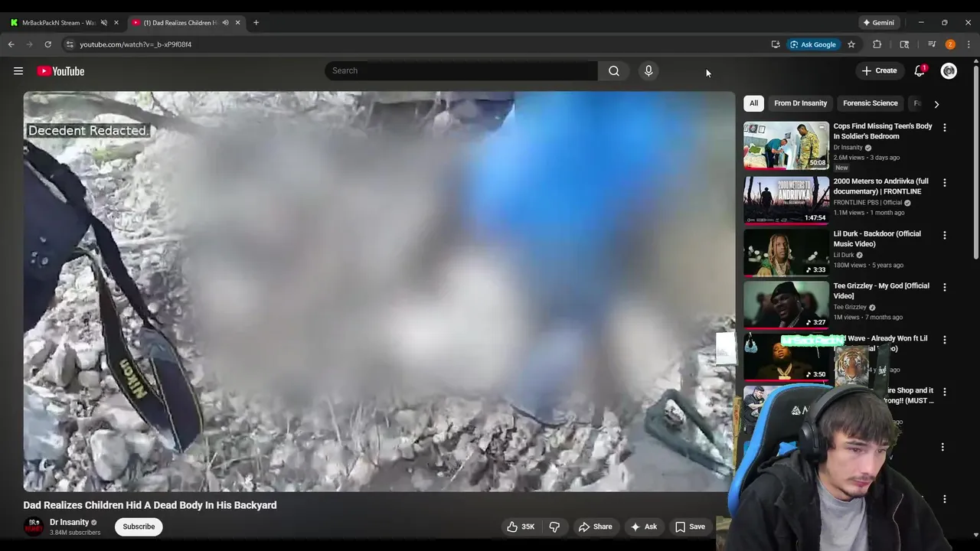Select the Dad Realizes Children YouTube tab
This screenshot has width=980, height=551.
point(181,23)
